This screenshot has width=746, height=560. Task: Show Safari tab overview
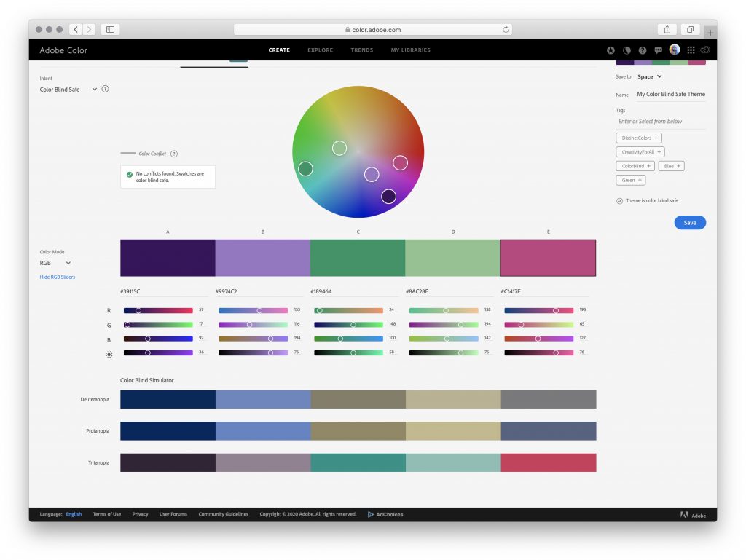pyautogui.click(x=690, y=29)
